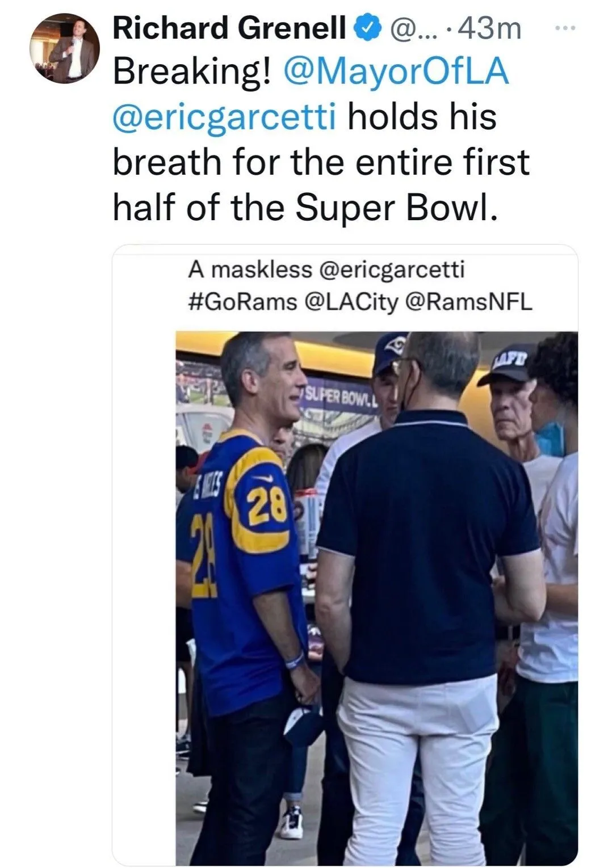Click the "breath for the entire first" line
608x868 pixels.
[321, 162]
